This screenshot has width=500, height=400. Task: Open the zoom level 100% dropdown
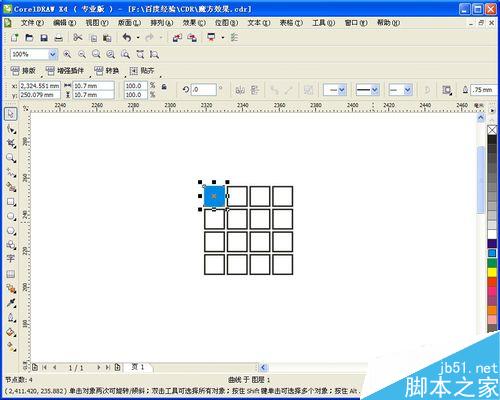coord(53,54)
